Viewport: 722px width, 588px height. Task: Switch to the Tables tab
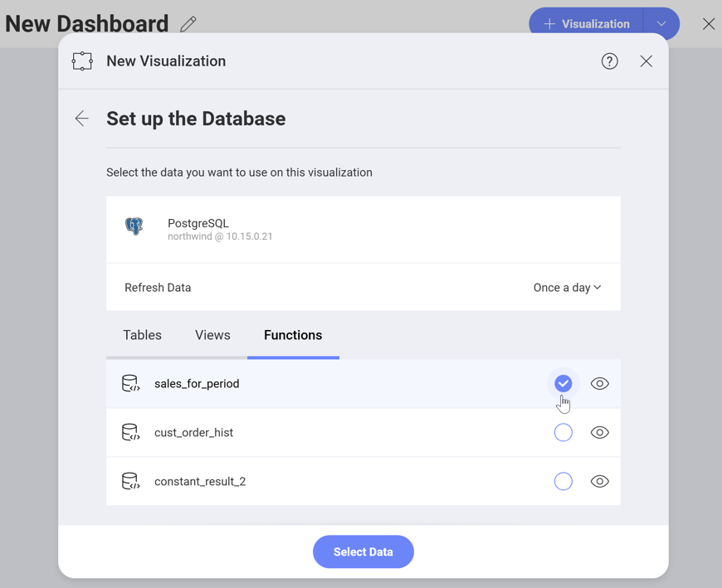[x=143, y=336]
